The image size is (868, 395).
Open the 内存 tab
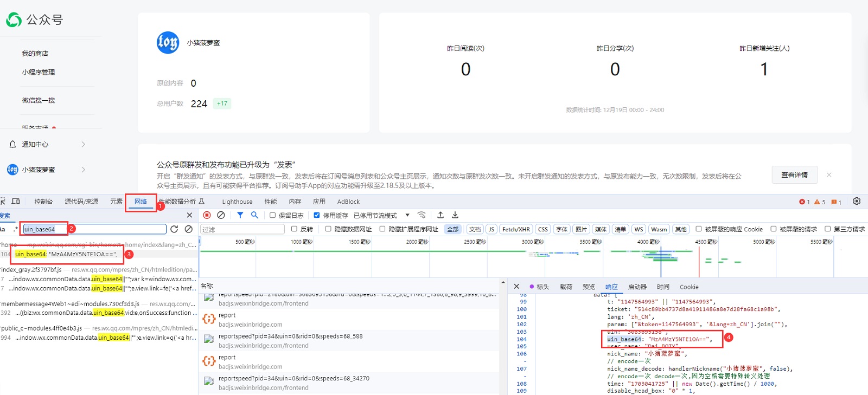pyautogui.click(x=295, y=202)
